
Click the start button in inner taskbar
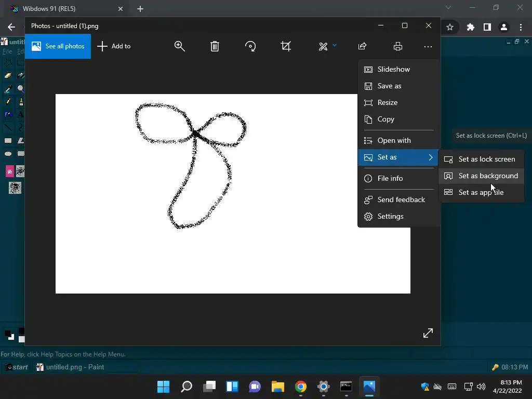pyautogui.click(x=16, y=367)
